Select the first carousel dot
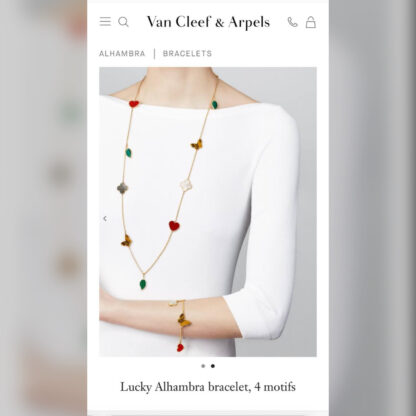Image resolution: width=416 pixels, height=416 pixels. 203,366
